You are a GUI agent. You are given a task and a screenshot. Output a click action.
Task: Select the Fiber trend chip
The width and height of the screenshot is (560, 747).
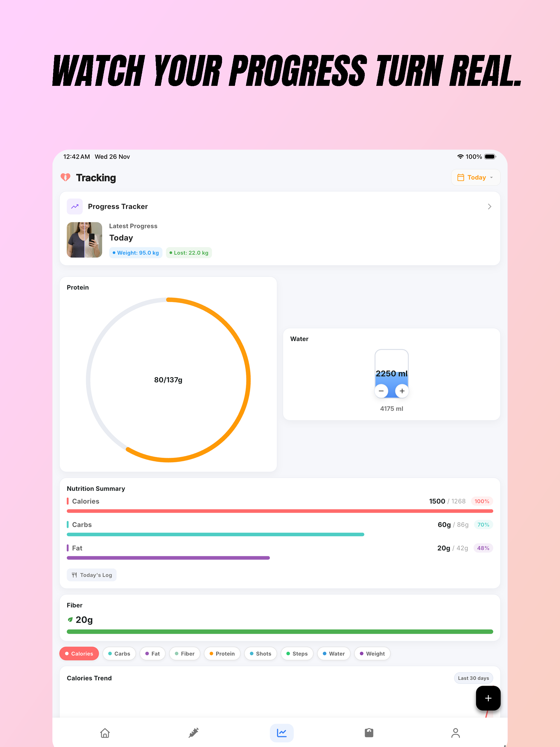tap(184, 653)
